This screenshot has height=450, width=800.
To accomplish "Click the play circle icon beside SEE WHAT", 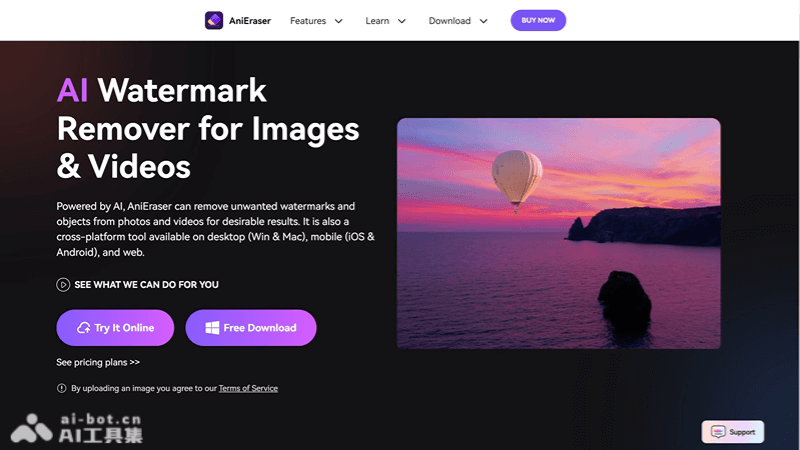I will coord(63,285).
